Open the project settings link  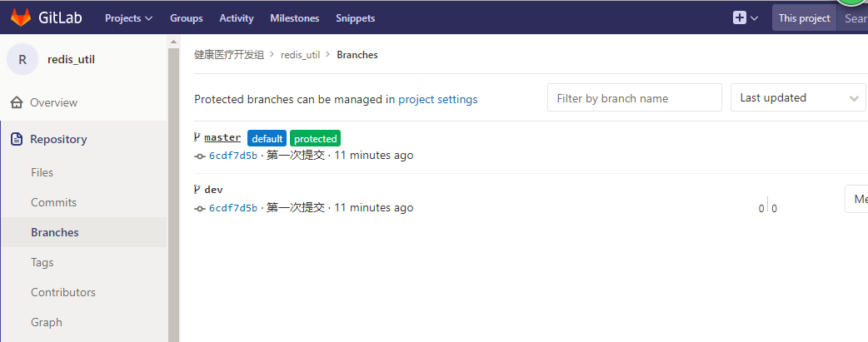pos(438,100)
